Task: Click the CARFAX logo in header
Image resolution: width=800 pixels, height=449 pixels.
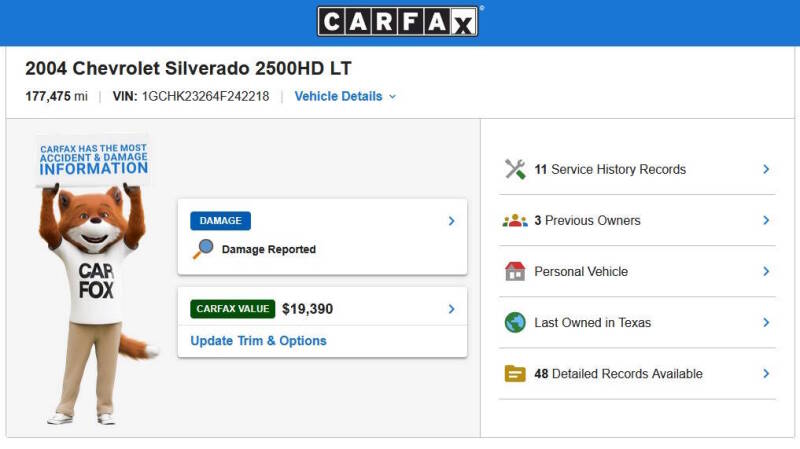Action: [398, 21]
